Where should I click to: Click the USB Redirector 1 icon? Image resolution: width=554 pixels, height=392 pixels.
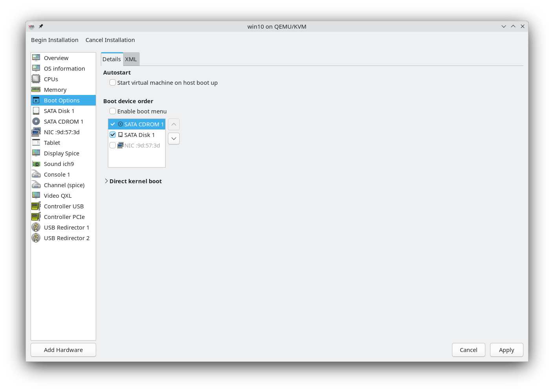36,227
